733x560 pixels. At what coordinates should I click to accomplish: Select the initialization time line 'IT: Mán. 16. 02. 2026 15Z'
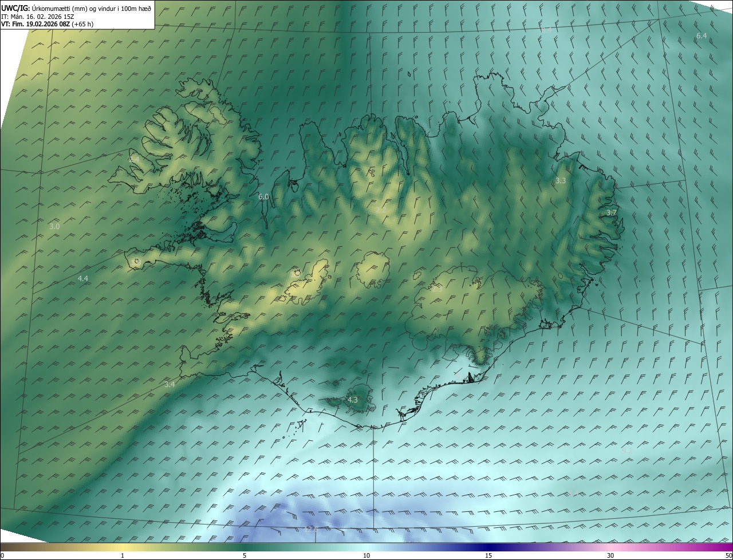click(37, 16)
